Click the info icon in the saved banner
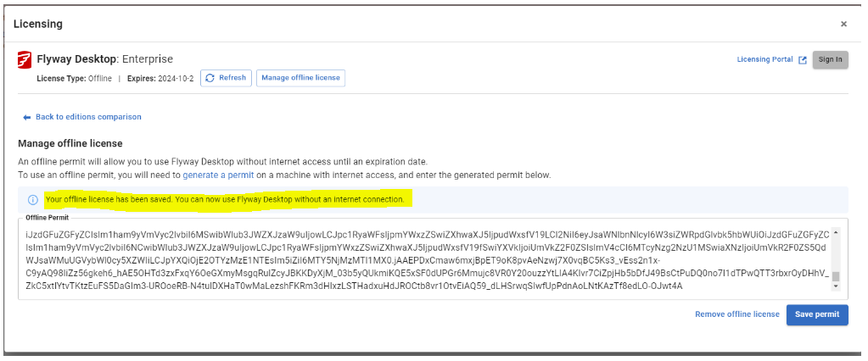This screenshot has width=868, height=361. pyautogui.click(x=33, y=200)
